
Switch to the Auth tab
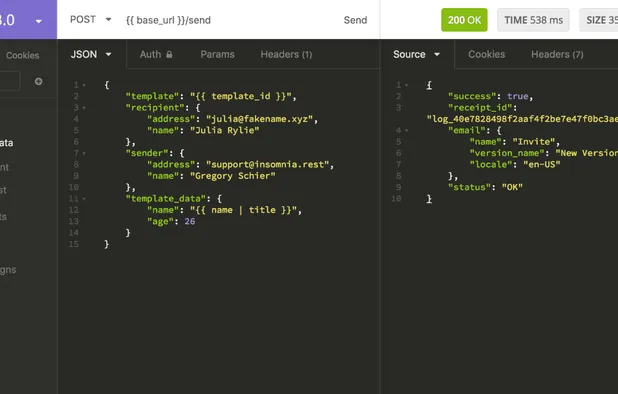pos(156,54)
